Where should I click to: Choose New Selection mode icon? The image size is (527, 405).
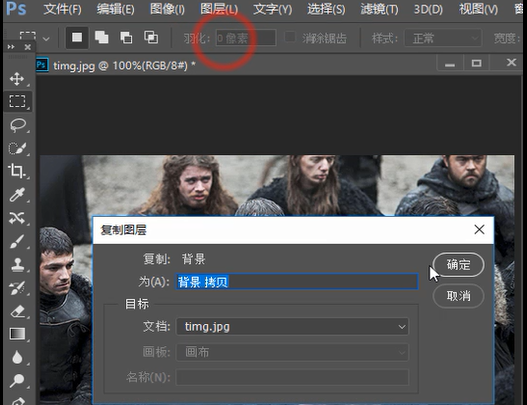point(77,38)
